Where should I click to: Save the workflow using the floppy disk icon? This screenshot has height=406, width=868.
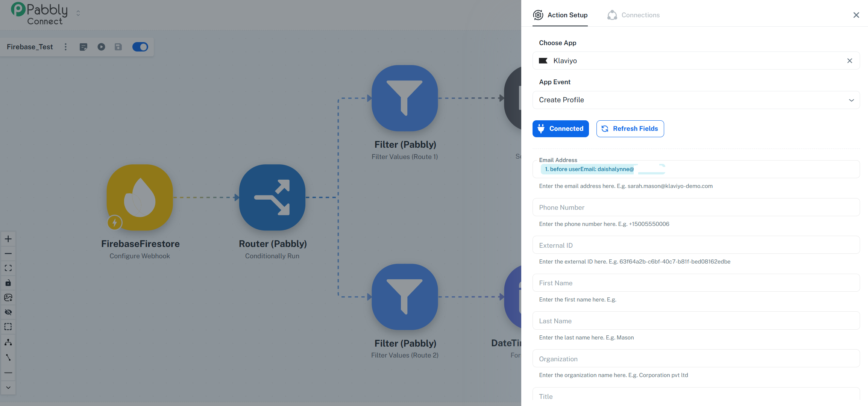pos(118,47)
